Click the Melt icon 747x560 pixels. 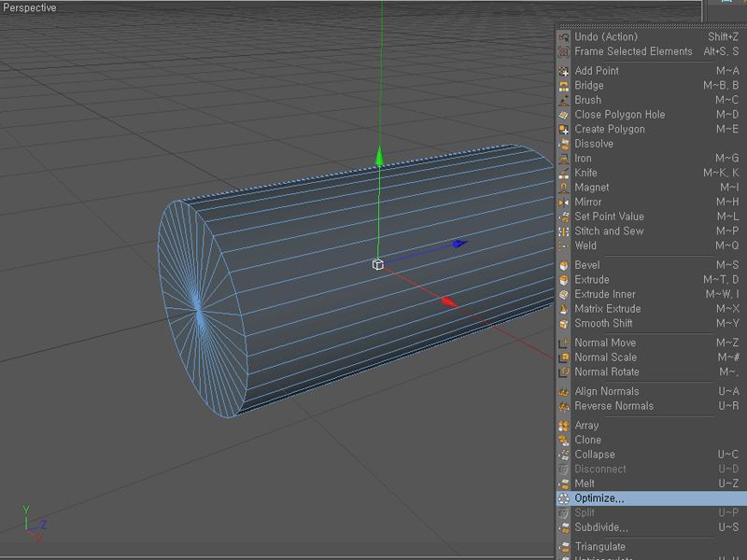click(564, 483)
